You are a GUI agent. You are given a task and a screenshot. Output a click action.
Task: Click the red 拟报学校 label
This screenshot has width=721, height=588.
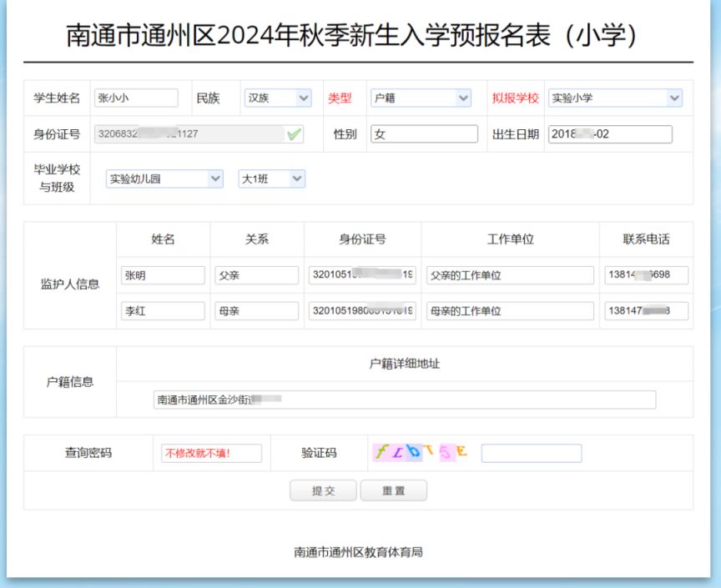point(516,98)
